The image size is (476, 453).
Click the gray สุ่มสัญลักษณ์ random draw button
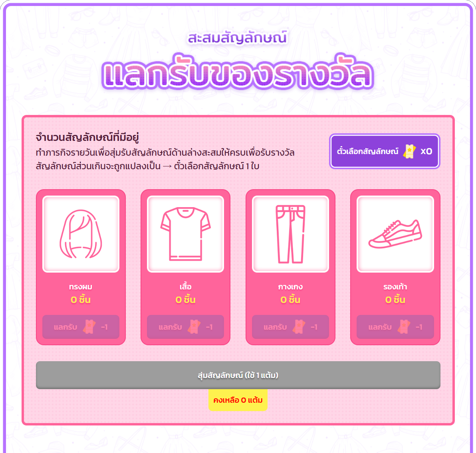(238, 375)
